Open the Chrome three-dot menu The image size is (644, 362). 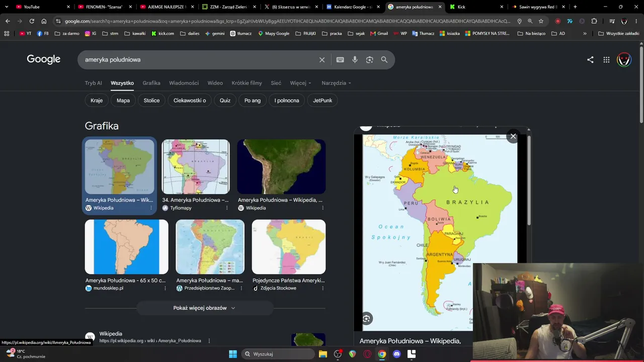pyautogui.click(x=636, y=21)
